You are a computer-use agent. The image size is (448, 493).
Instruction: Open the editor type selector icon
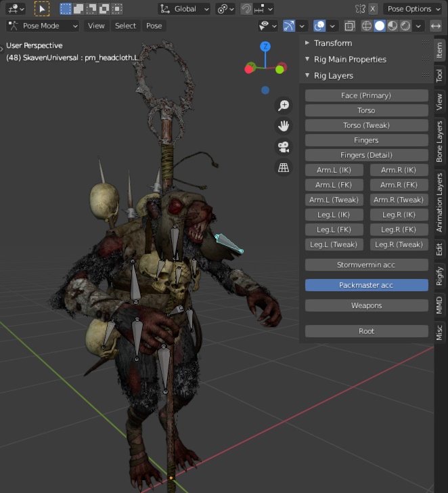click(16, 9)
